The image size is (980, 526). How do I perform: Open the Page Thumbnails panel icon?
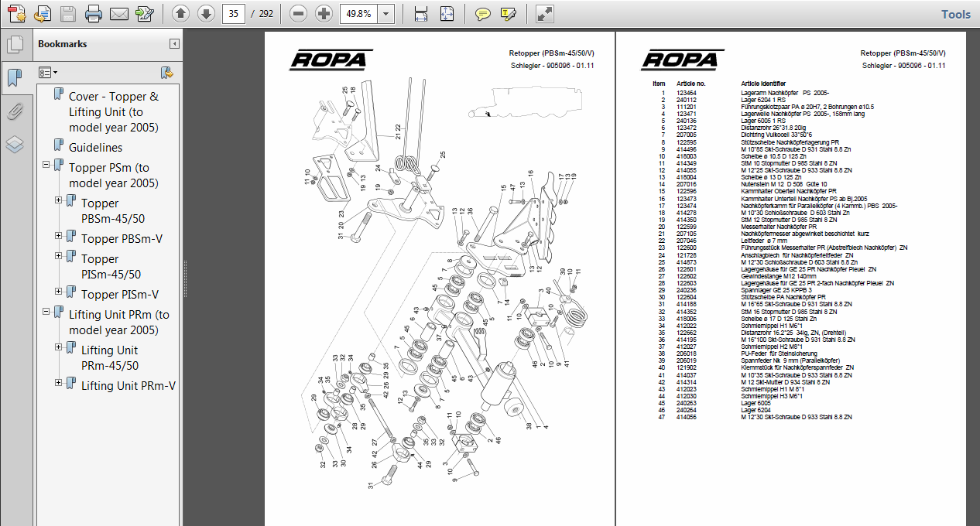tap(13, 44)
